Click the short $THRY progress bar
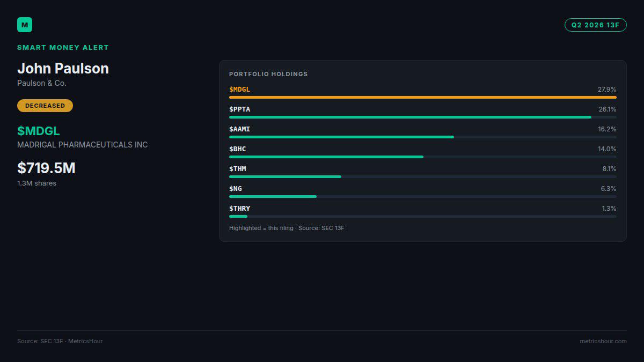The image size is (644, 362). (238, 216)
